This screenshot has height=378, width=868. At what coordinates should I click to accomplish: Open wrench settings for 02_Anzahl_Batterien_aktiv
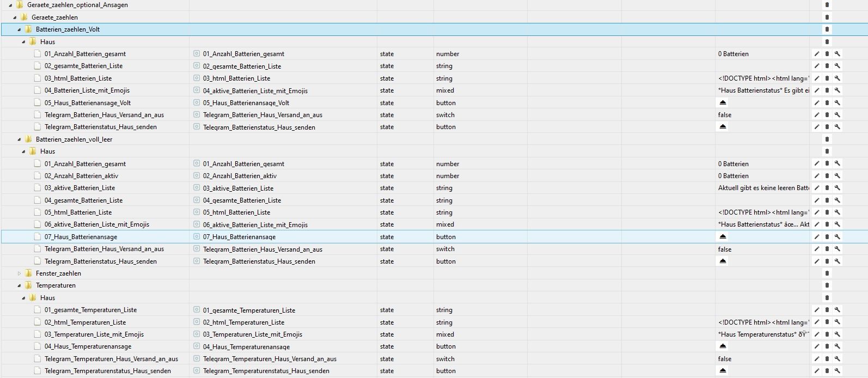[838, 176]
